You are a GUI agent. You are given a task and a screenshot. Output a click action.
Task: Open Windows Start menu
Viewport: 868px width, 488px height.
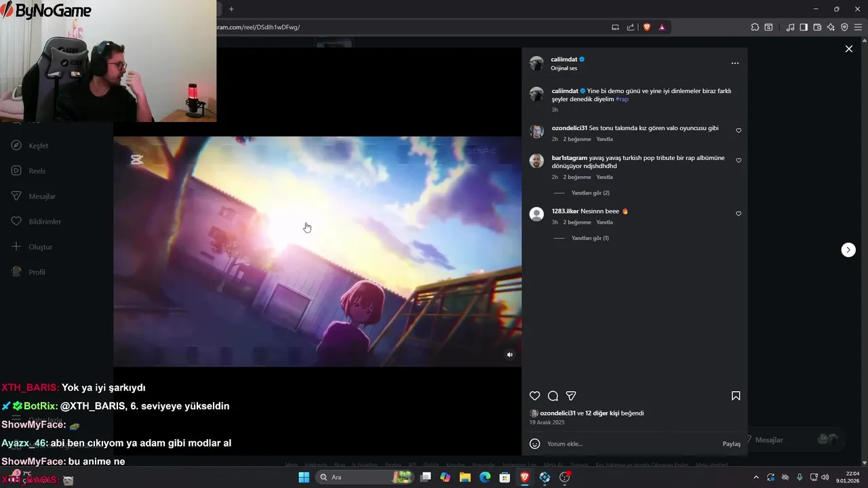(304, 477)
